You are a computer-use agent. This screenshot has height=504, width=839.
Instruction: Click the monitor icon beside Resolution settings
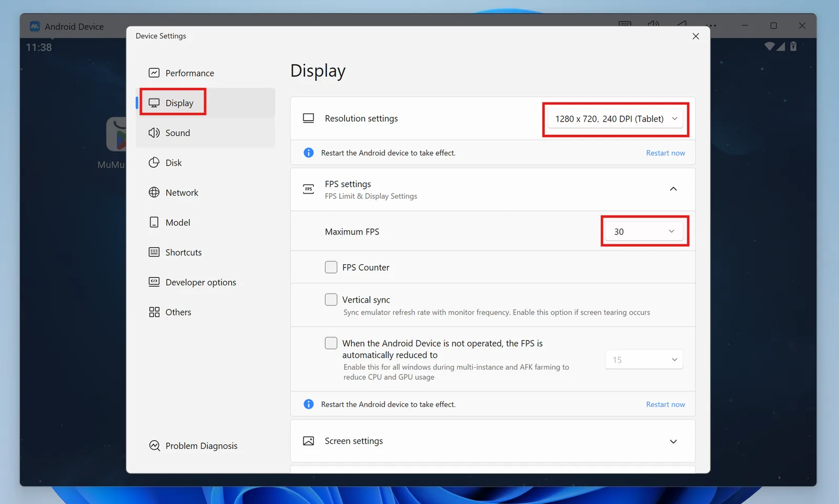pos(308,119)
